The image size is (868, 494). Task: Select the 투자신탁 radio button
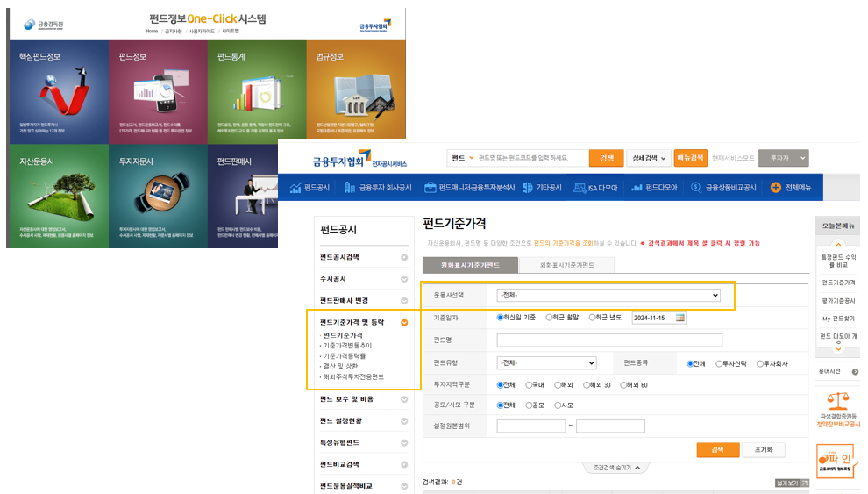(x=719, y=364)
